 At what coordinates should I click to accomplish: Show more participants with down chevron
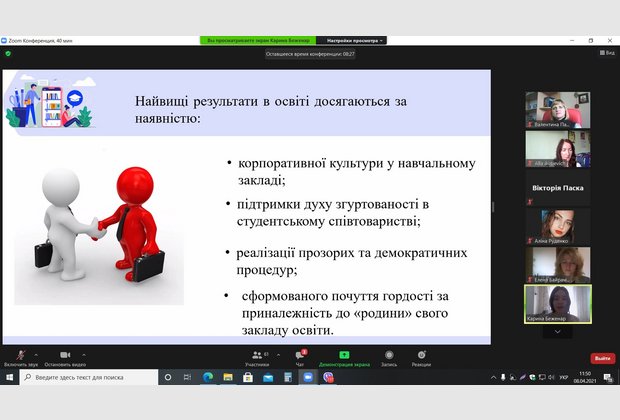pyautogui.click(x=558, y=331)
